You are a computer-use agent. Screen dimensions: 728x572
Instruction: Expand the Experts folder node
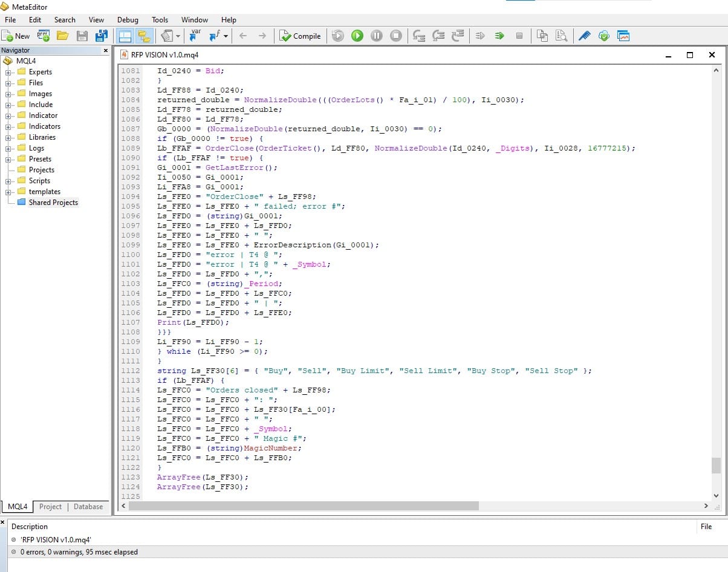point(8,72)
